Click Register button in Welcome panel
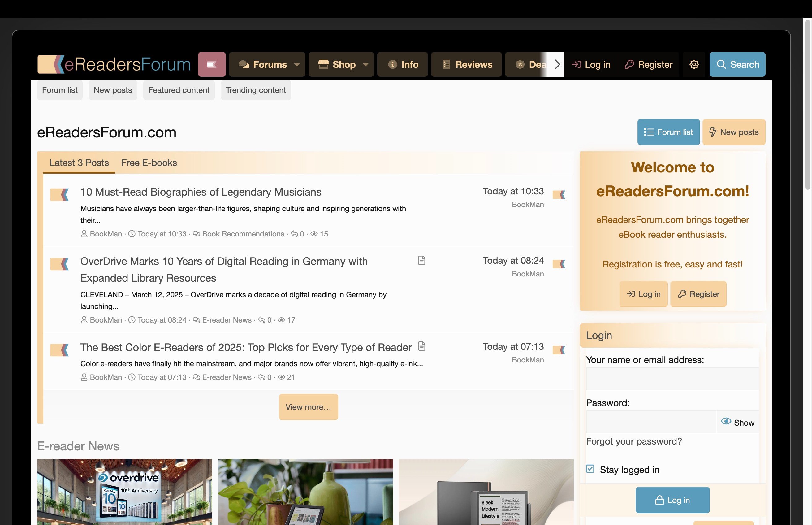The image size is (812, 525). coord(698,294)
